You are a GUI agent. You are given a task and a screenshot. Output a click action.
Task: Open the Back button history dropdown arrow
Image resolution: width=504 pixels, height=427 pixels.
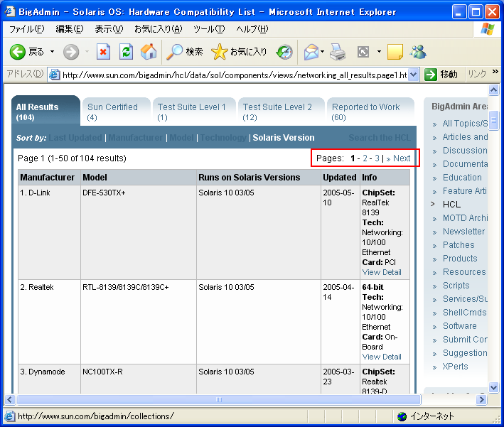point(52,52)
